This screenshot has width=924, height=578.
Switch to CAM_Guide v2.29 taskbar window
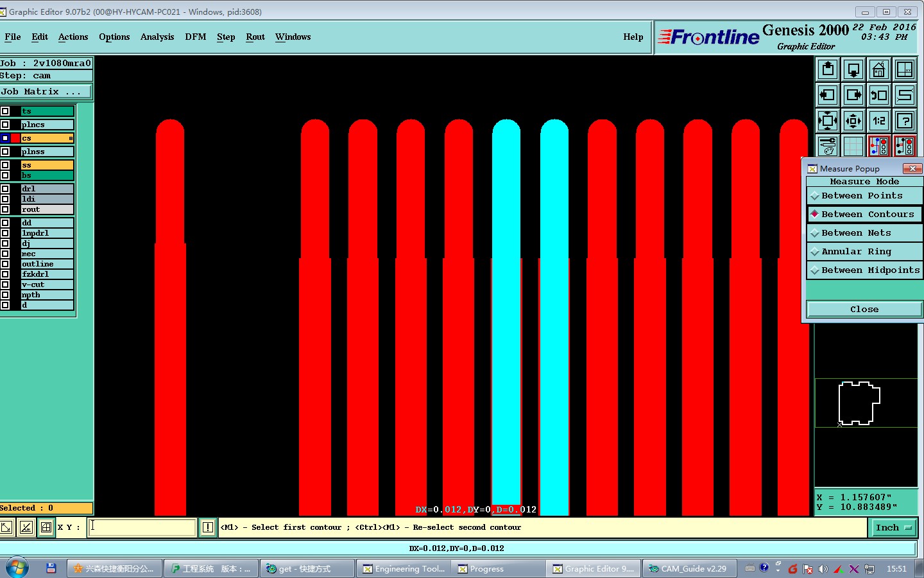[689, 568]
